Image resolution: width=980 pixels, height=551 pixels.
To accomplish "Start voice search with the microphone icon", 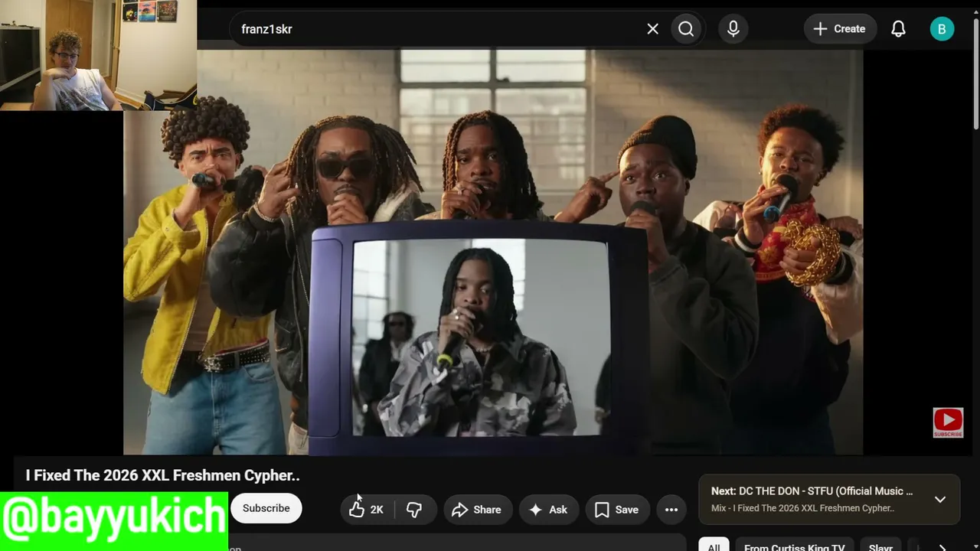I will tap(733, 29).
